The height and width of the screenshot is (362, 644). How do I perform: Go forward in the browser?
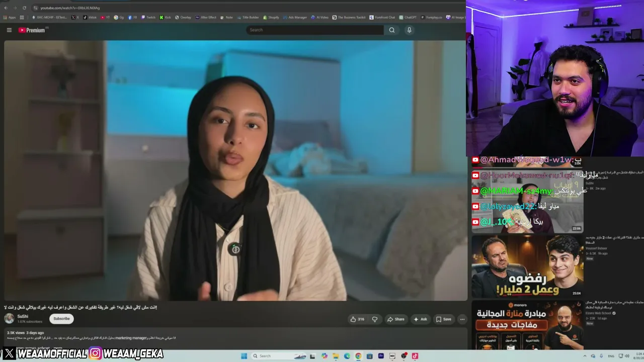coord(15,8)
